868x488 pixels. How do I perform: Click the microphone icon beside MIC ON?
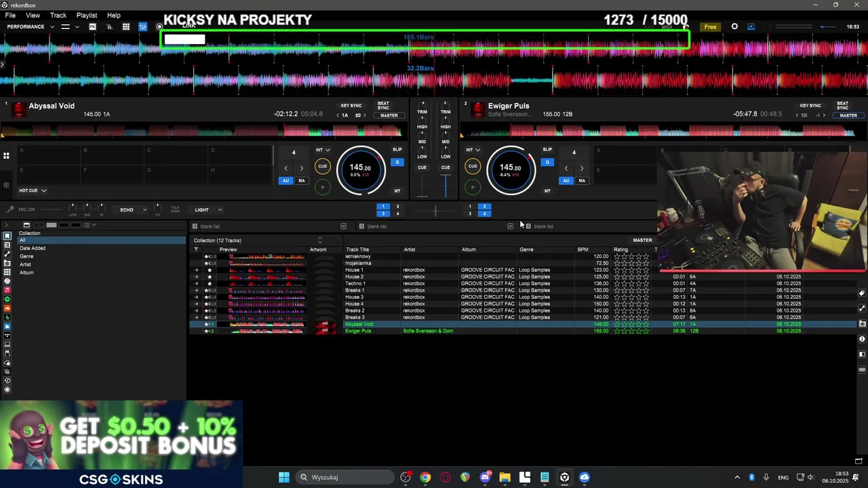click(x=10, y=209)
